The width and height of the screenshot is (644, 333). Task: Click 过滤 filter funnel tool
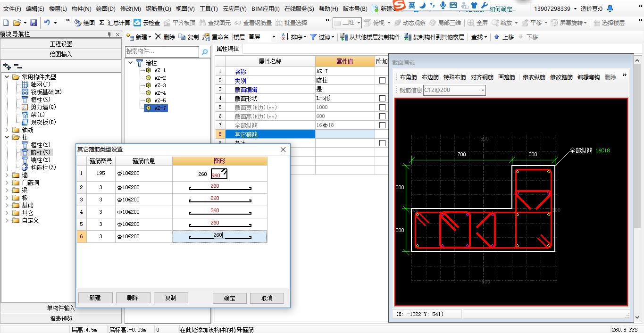tap(322, 37)
